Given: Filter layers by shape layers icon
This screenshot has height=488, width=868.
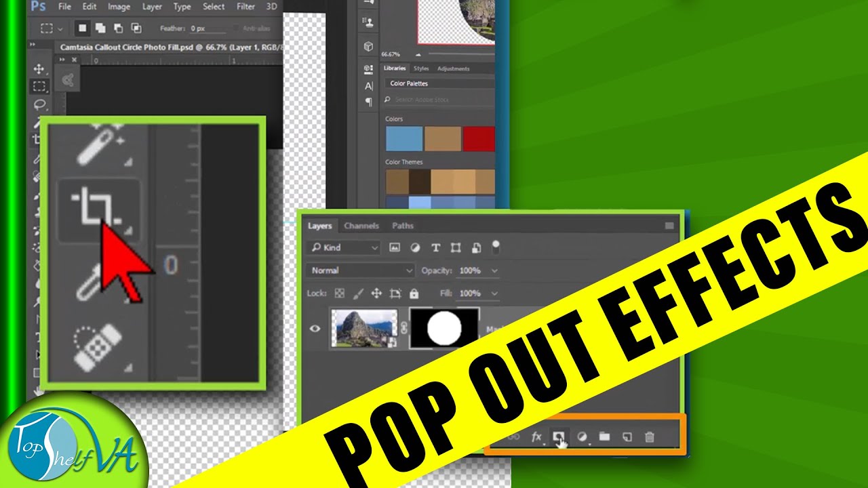Looking at the screenshot, I should click(x=456, y=247).
